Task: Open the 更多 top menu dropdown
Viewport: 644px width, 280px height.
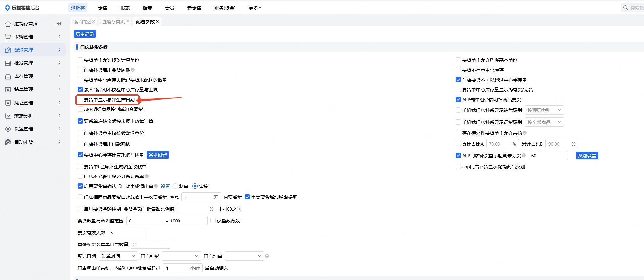Action: (255, 8)
